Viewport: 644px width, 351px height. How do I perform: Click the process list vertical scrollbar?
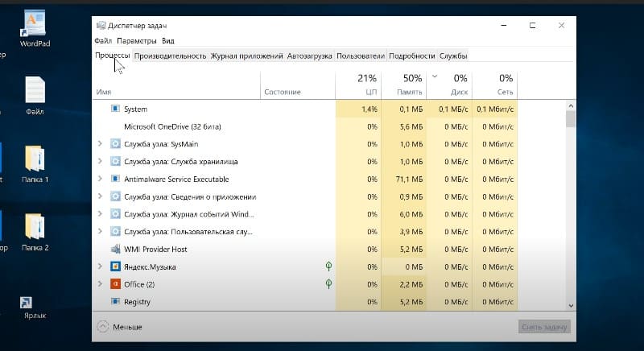[x=571, y=201]
